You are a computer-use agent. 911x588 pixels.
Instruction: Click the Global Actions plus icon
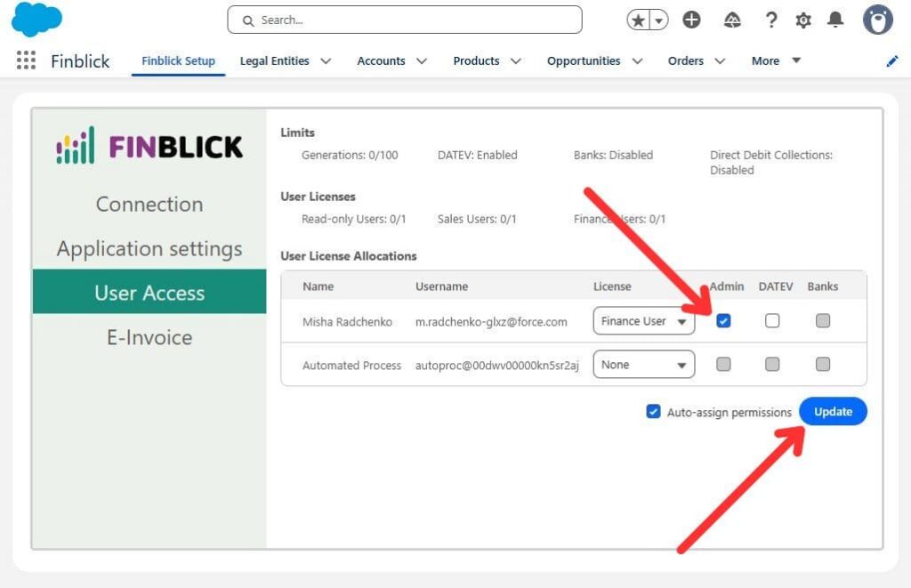point(691,20)
